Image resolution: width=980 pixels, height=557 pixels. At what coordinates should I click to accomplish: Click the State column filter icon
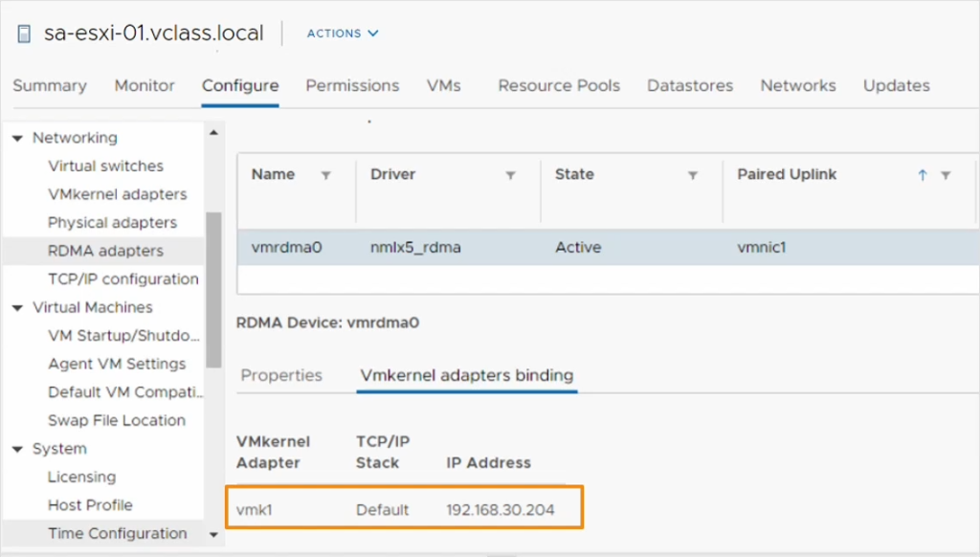[693, 175]
